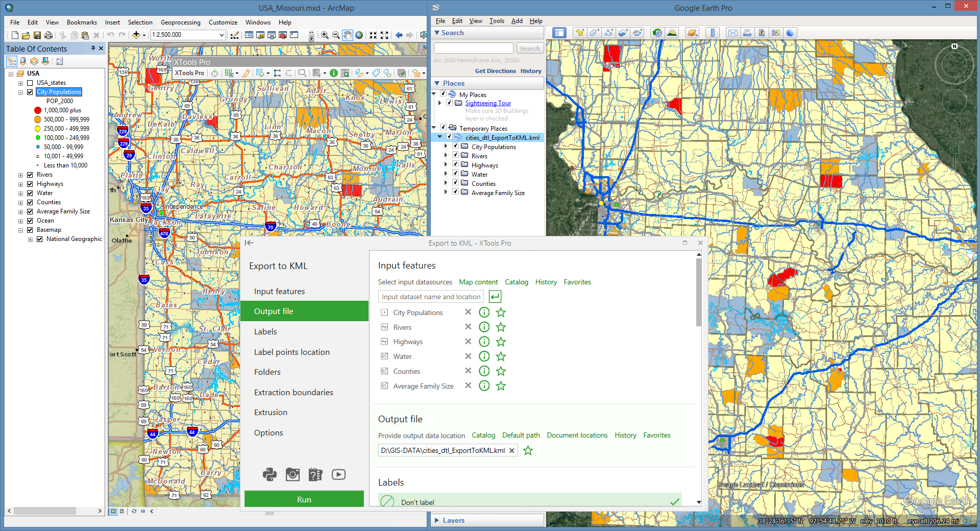Collapse the Search panel in Google Earth

(x=437, y=33)
